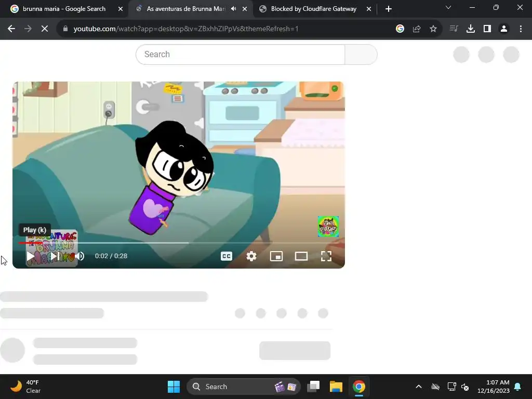Open the notifications bell
The image size is (532, 399).
point(518,387)
